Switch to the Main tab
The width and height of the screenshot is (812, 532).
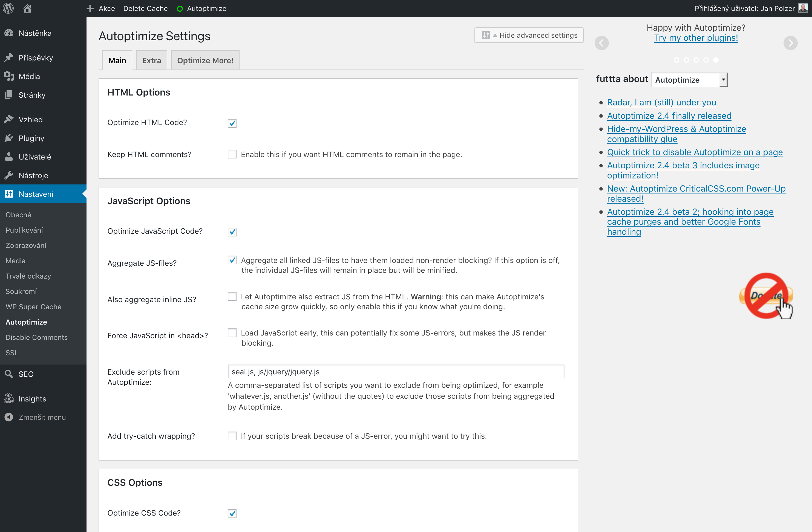[x=117, y=60]
